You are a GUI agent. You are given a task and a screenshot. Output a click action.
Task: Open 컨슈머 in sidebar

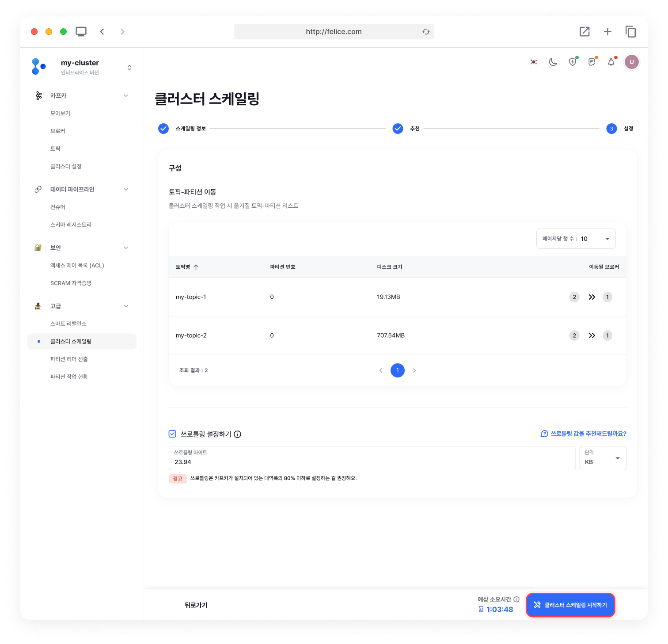point(58,207)
